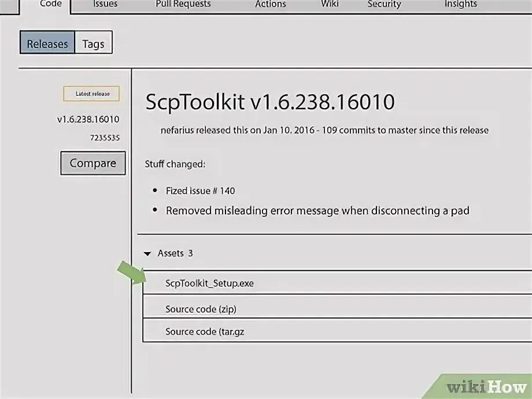Open the Insights tab
Screen dimensions: 532x399
pyautogui.click(x=461, y=4)
